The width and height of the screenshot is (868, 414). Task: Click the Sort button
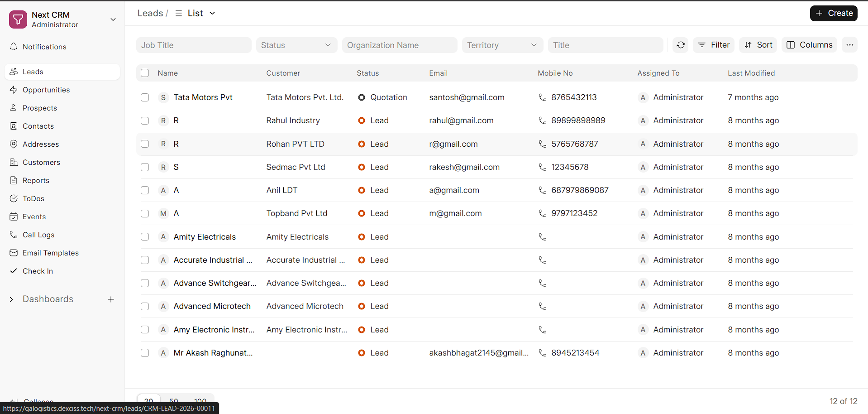point(758,45)
